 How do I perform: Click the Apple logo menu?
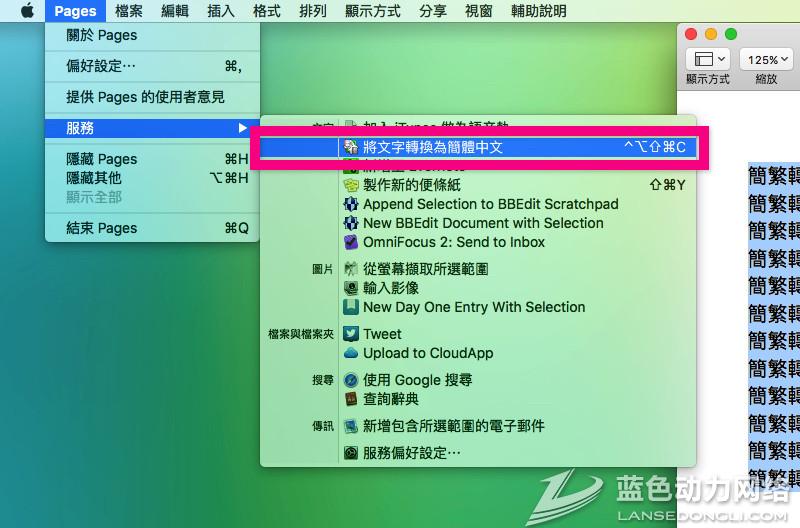tap(27, 11)
